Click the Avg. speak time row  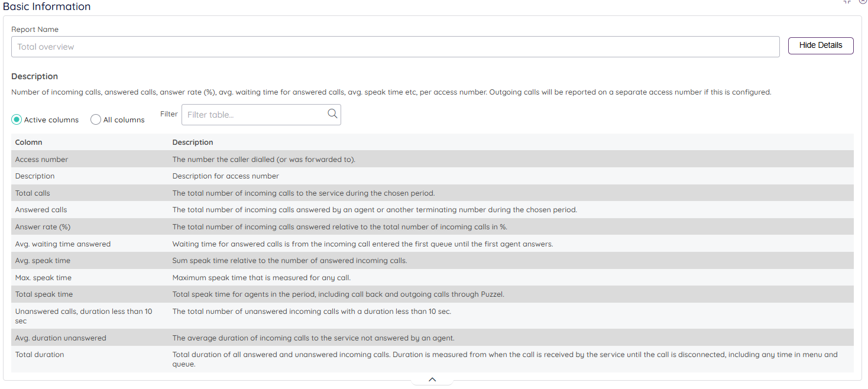43,260
